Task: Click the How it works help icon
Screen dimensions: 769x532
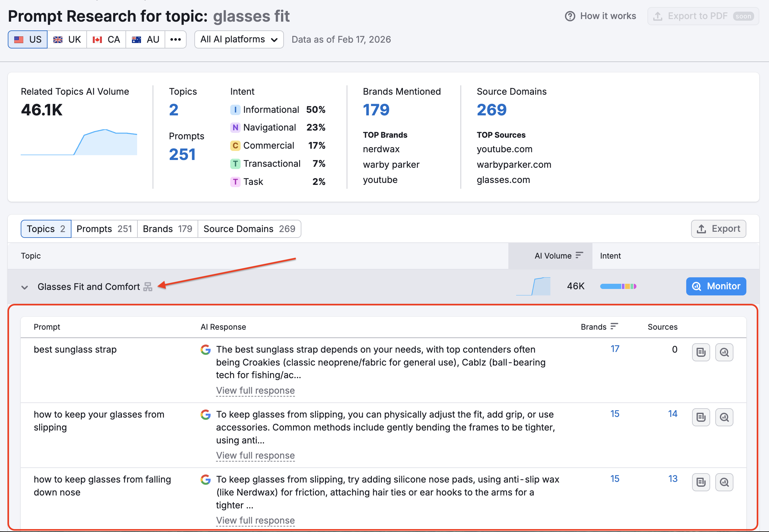Action: (569, 16)
